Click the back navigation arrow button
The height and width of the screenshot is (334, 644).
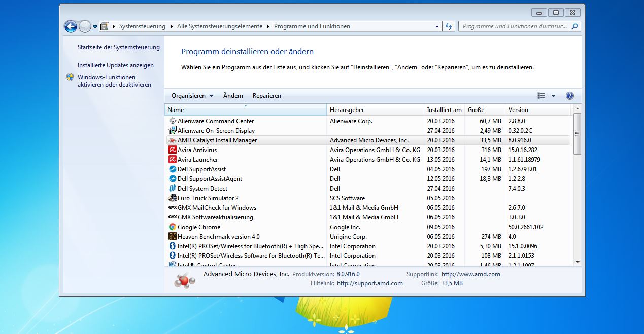(x=71, y=26)
